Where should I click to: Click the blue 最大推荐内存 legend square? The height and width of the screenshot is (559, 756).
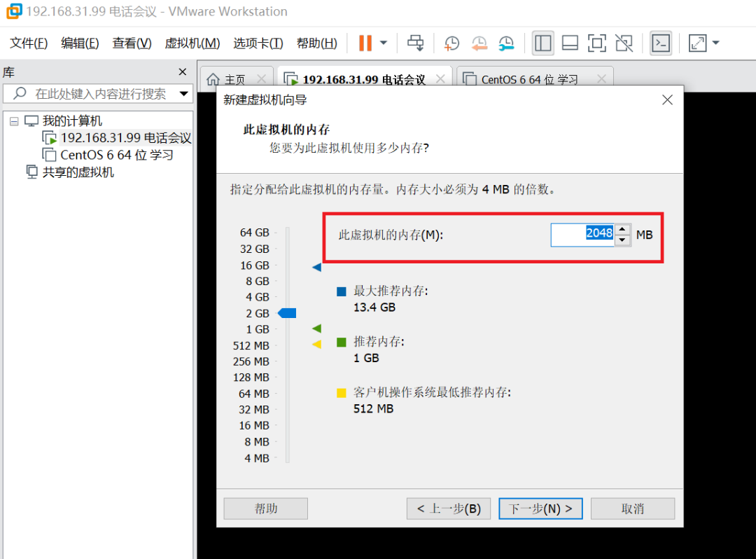[342, 291]
